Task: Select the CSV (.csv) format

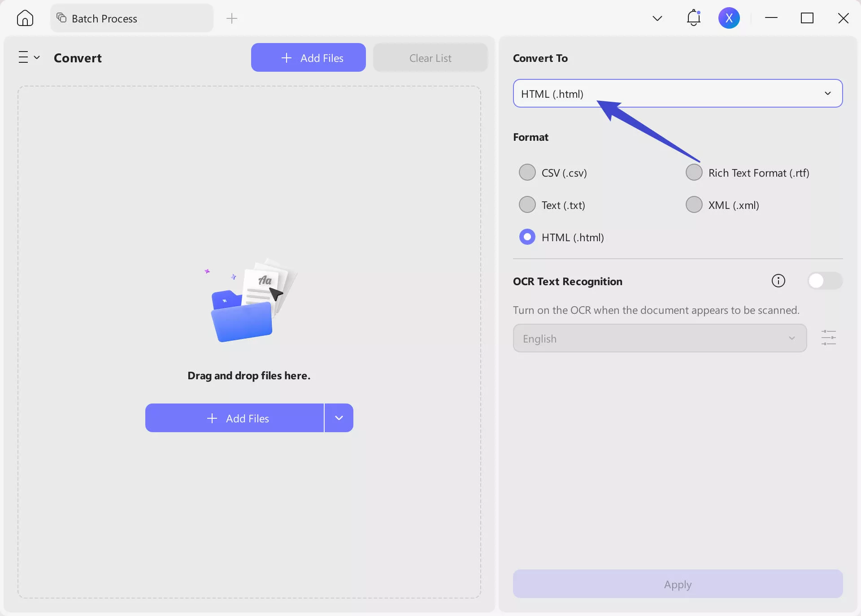Action: pos(527,173)
